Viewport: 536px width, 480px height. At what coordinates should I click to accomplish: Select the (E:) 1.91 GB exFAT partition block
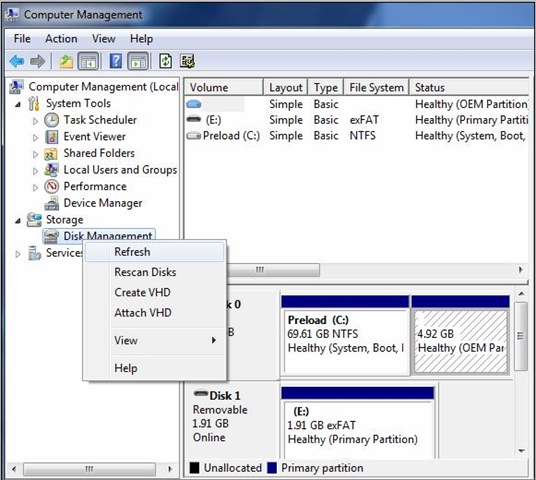(x=358, y=423)
